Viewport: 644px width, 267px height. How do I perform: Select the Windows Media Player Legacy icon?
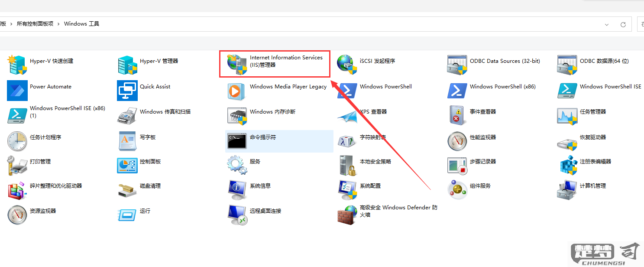tap(237, 91)
